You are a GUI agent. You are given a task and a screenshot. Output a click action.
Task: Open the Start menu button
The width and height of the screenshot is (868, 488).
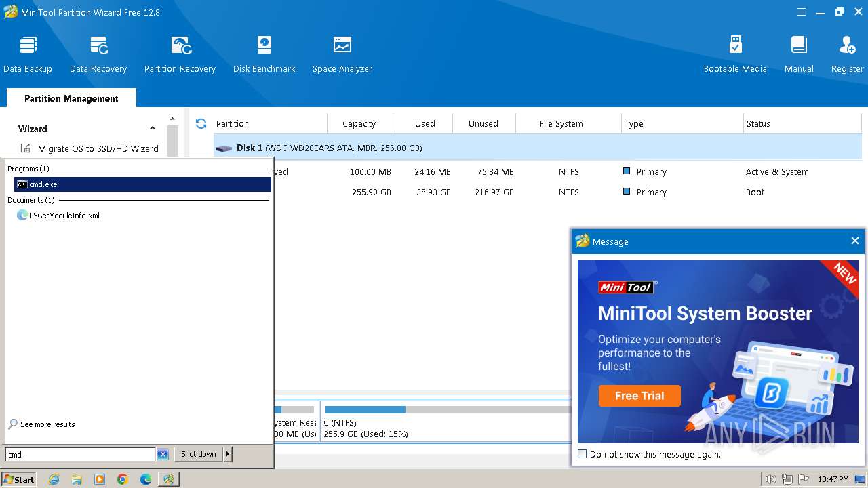tap(19, 479)
